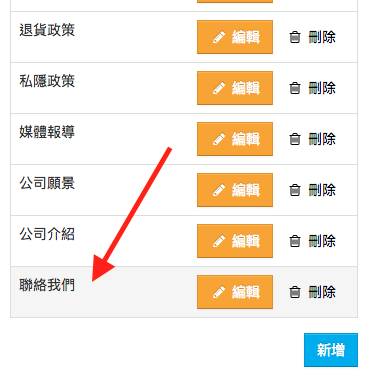Click the trash icon for 聯絡我們
Screen dimensions: 367x376
[x=295, y=292]
